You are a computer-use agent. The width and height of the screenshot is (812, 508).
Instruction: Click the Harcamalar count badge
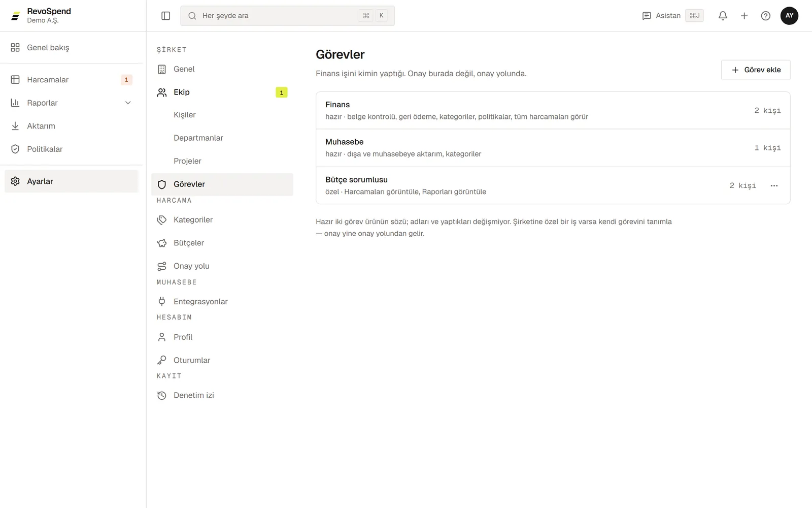coord(126,80)
